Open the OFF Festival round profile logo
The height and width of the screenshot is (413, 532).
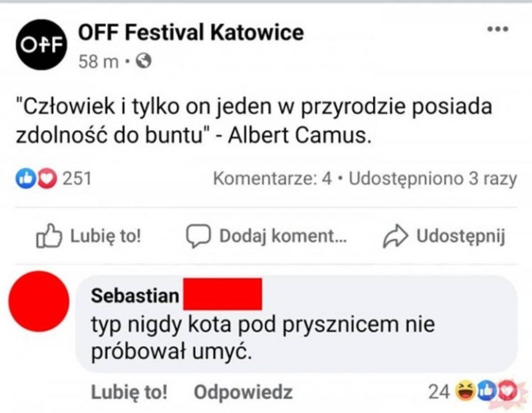click(41, 44)
